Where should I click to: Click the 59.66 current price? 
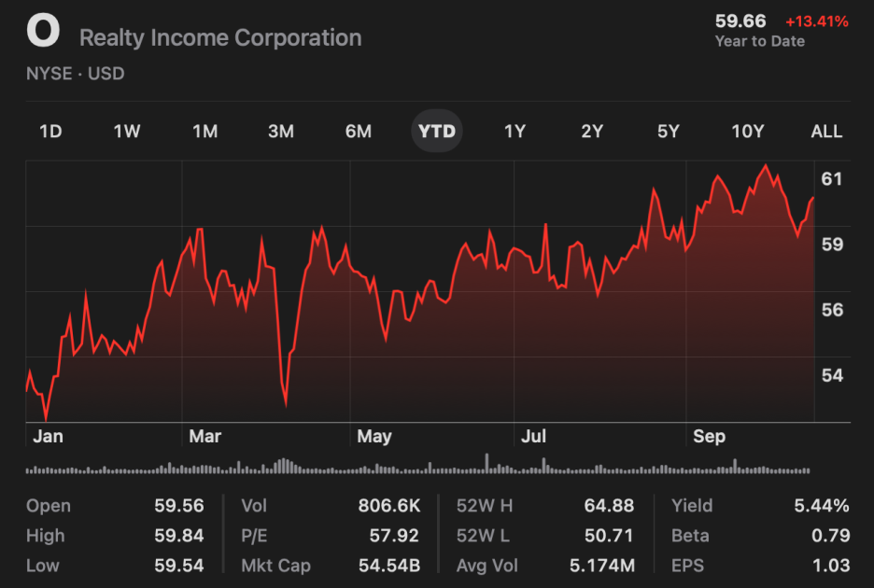pos(740,21)
